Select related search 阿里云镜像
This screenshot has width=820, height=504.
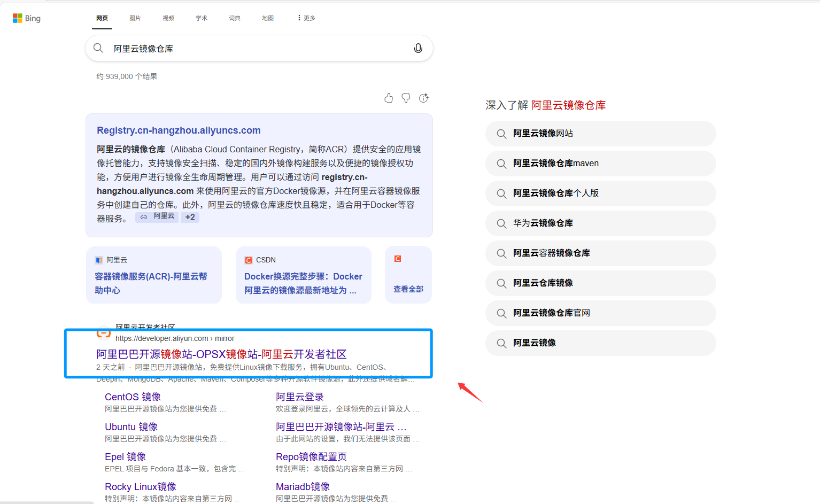pyautogui.click(x=601, y=343)
